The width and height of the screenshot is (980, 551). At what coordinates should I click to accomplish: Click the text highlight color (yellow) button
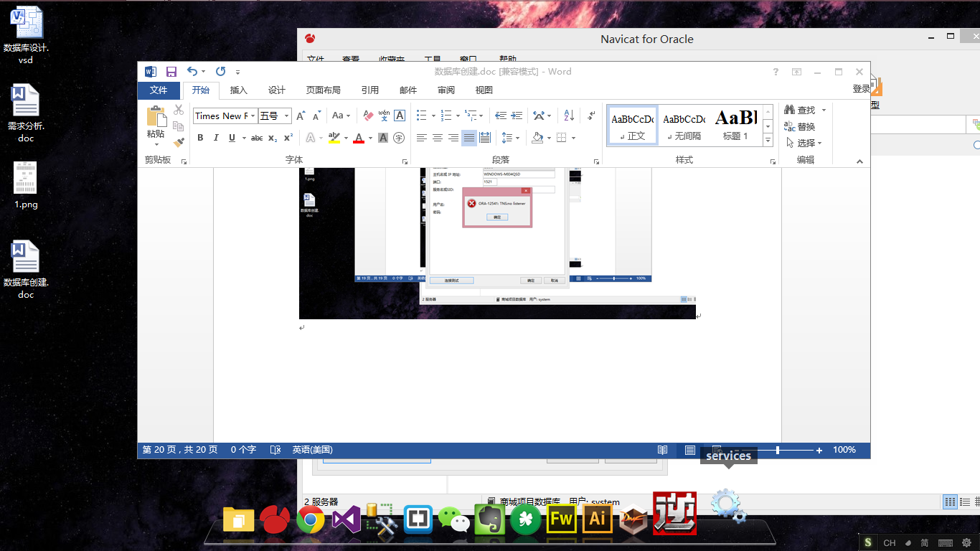pos(334,138)
